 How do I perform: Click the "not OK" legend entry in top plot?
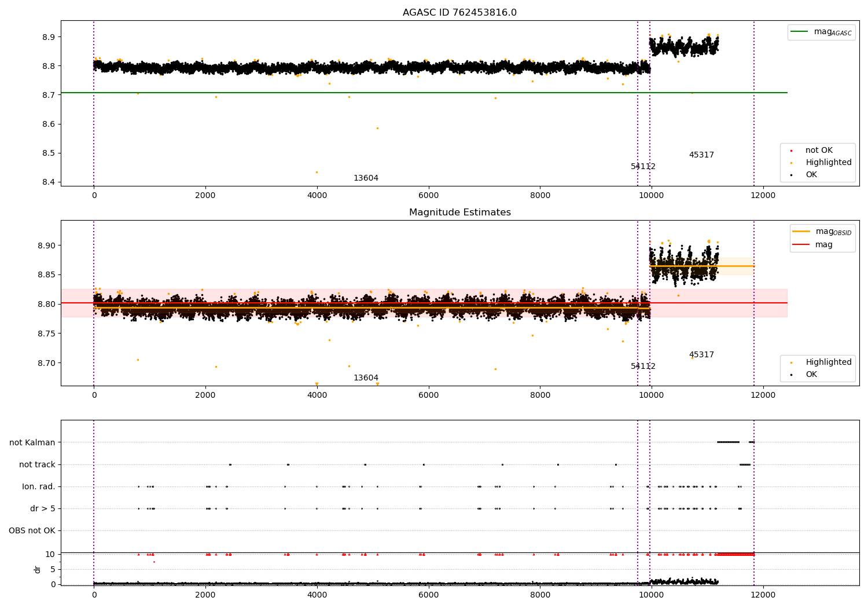pyautogui.click(x=818, y=151)
